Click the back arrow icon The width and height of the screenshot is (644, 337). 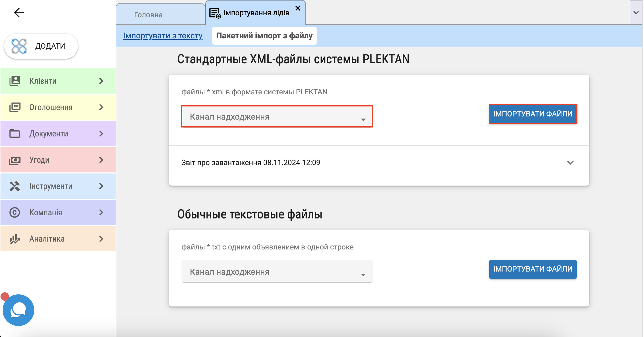click(19, 12)
